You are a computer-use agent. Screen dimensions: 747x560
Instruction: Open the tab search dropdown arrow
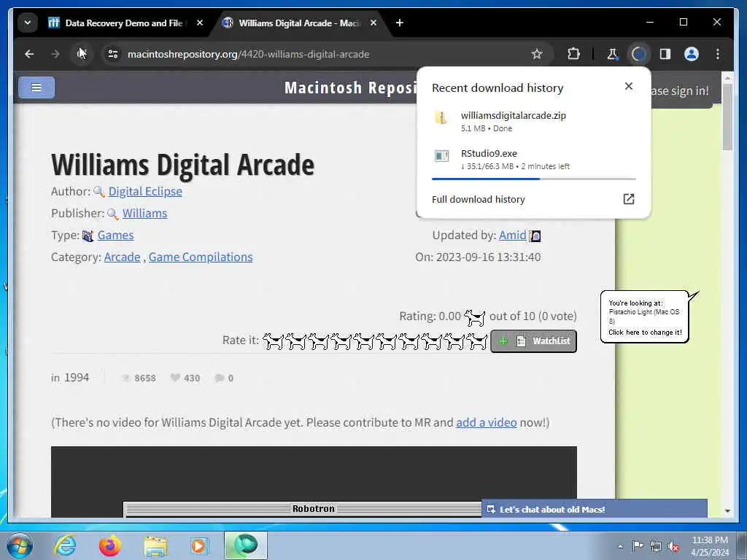coord(28,23)
